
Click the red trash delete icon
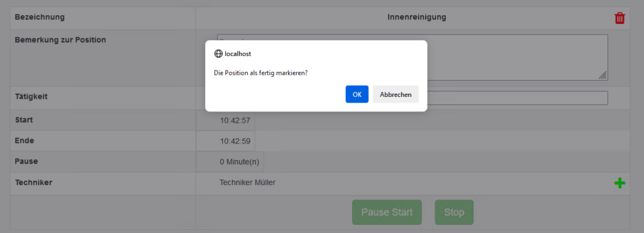click(619, 18)
